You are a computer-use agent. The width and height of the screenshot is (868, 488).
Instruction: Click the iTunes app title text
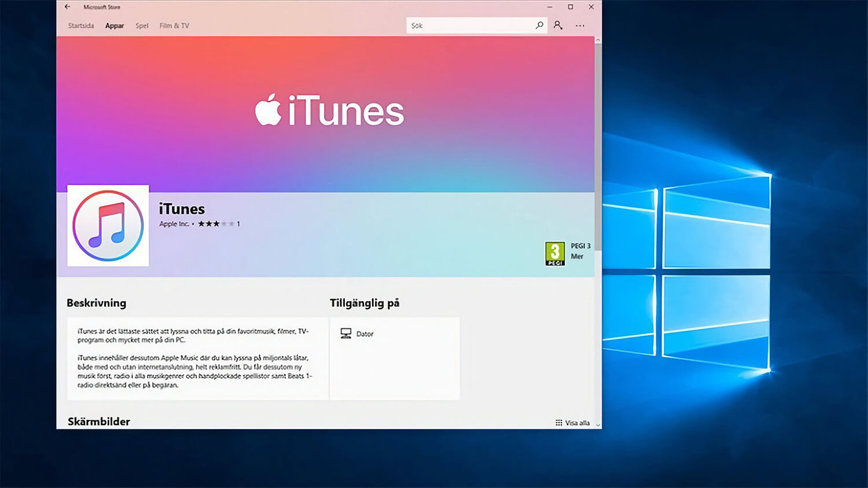(182, 209)
